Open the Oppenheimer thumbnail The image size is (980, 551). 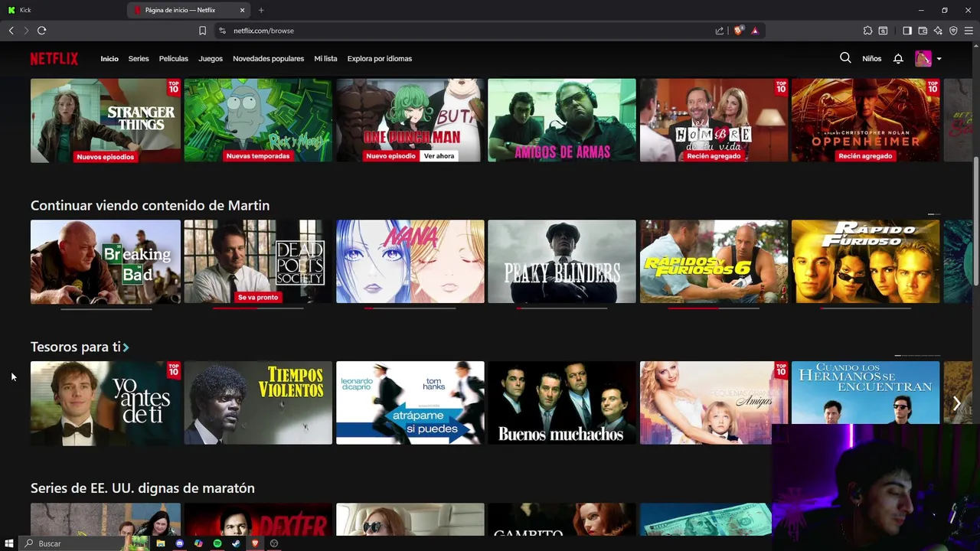click(x=865, y=120)
